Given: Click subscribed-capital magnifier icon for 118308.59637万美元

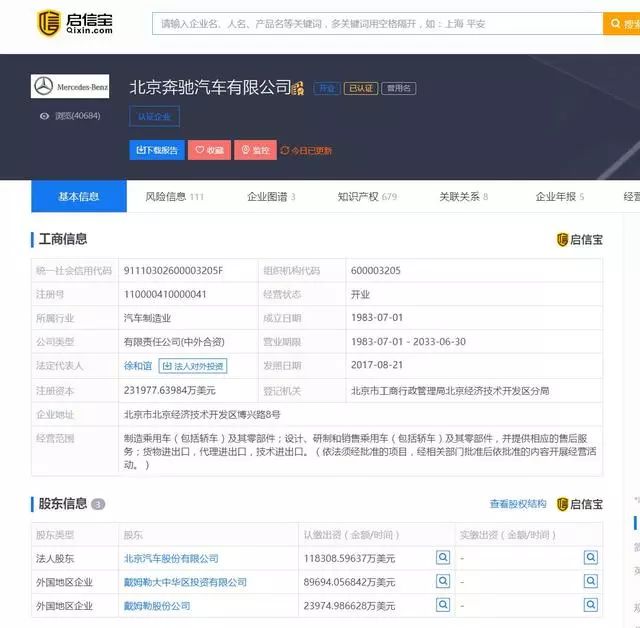Looking at the screenshot, I should click(443, 557).
